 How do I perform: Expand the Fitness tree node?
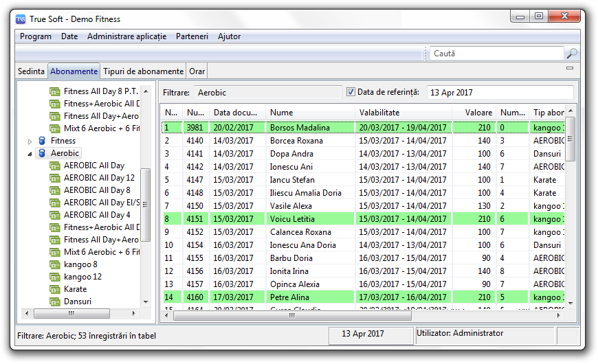[30, 141]
